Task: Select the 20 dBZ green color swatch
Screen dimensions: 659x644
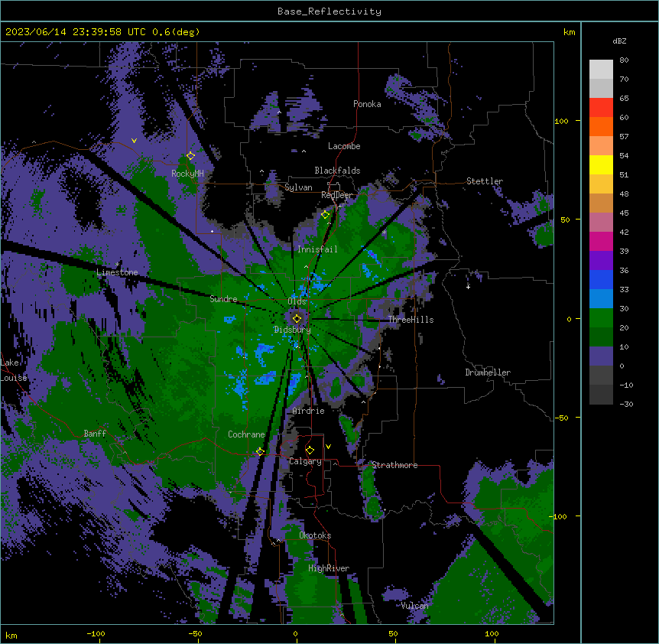Action: tap(601, 318)
